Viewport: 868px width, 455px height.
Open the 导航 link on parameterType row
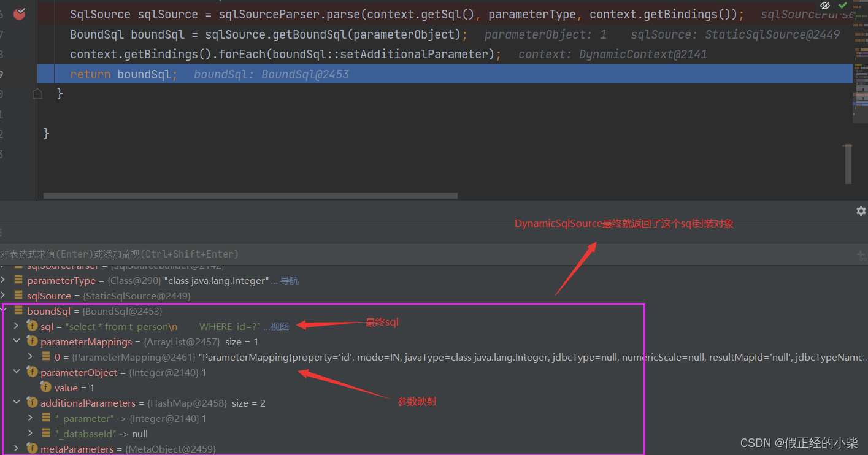(x=290, y=281)
